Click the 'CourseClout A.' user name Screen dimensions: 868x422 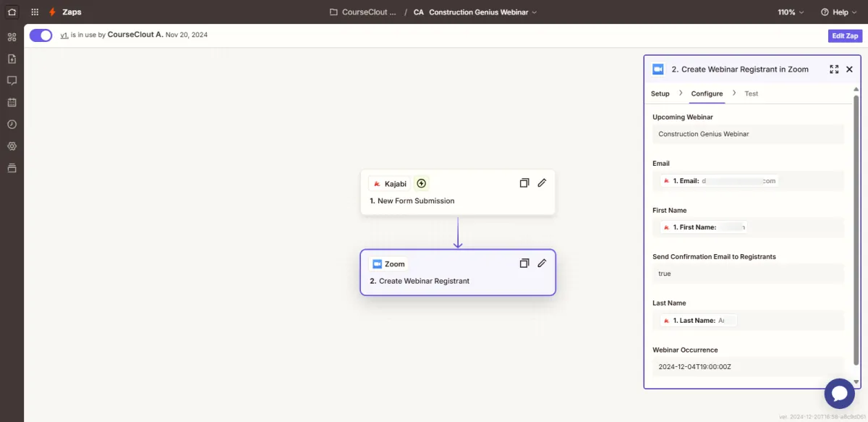[x=135, y=35]
